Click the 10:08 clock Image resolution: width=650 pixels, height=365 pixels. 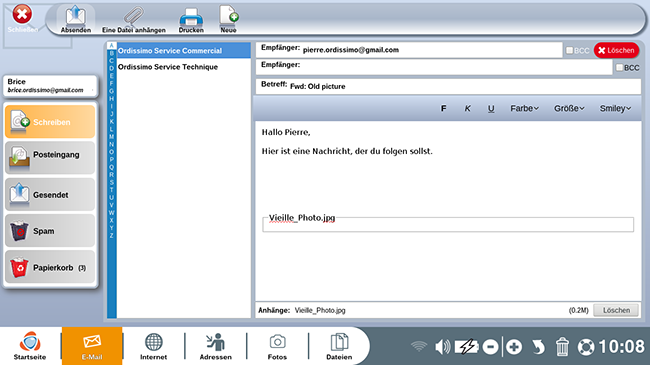(x=621, y=346)
